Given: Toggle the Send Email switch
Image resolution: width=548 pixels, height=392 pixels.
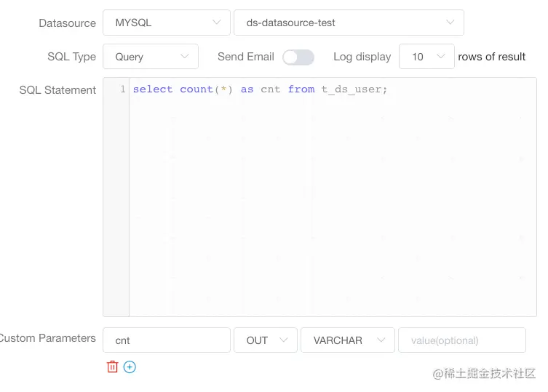Looking at the screenshot, I should click(298, 57).
